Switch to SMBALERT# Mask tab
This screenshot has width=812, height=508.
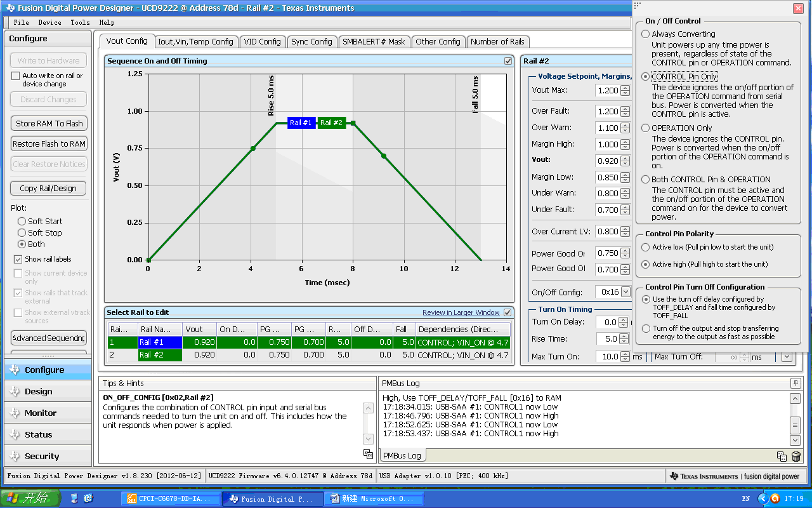point(373,42)
